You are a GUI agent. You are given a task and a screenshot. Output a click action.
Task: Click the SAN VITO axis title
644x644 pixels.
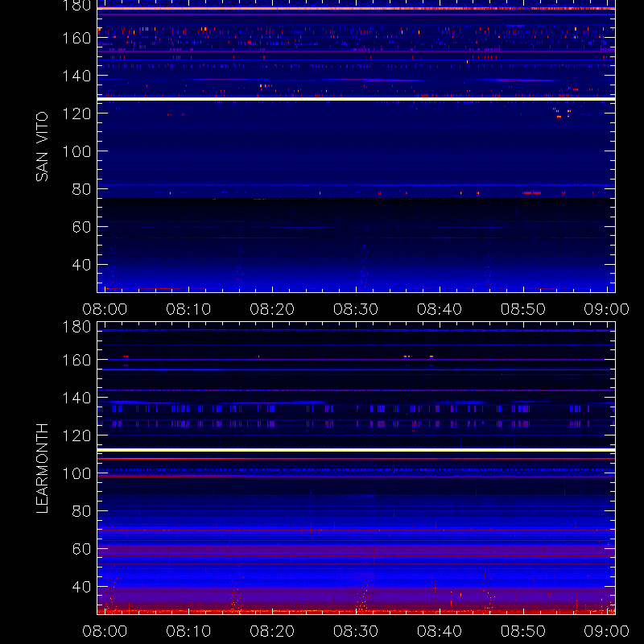click(x=42, y=147)
